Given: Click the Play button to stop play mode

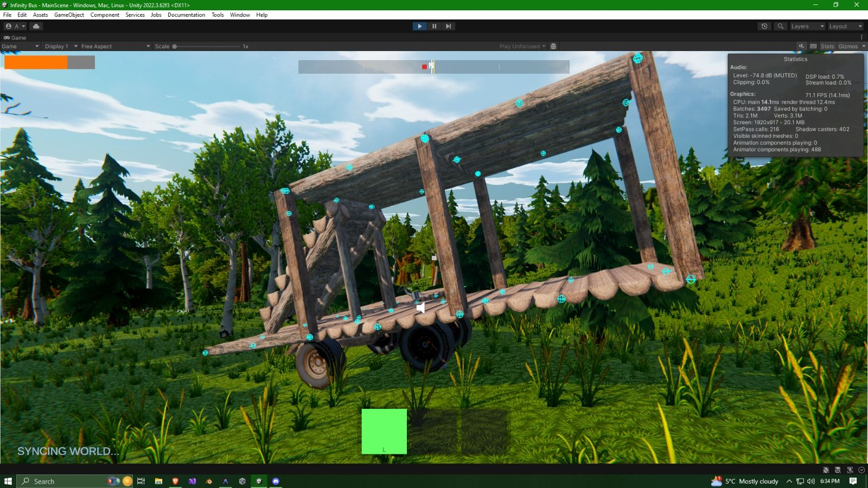Looking at the screenshot, I should click(x=419, y=26).
